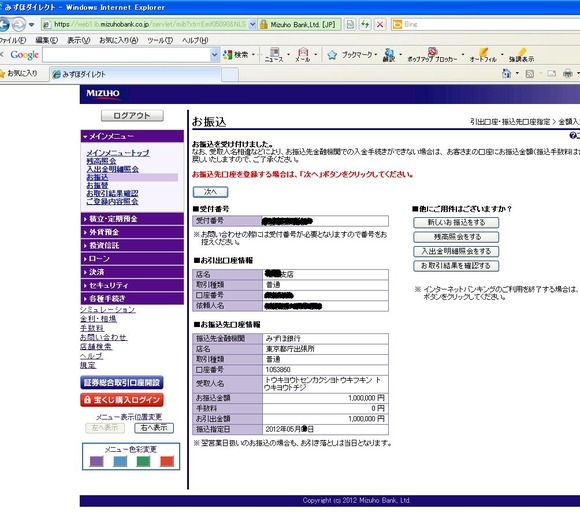Viewport: 580px width, 516px height.
Task: Open the ツール(T) menu
Action: 160,40
